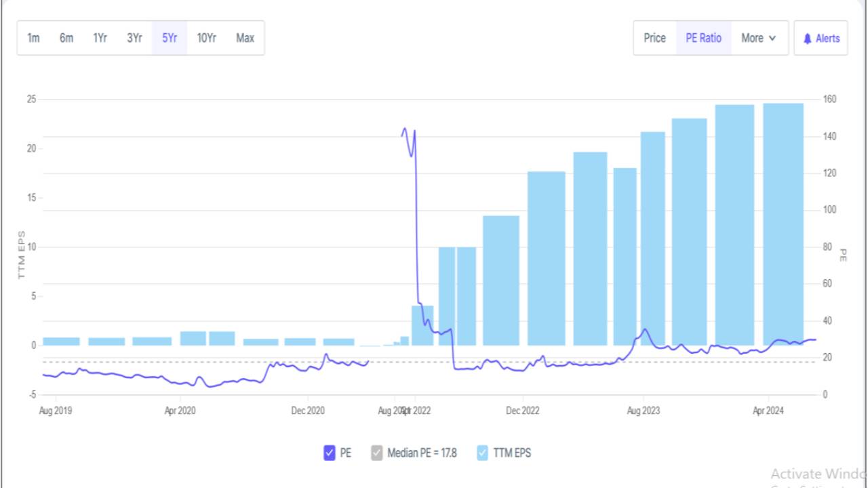Viewport: 868px width, 488px height.
Task: Select the 1m time range
Action: (x=33, y=38)
